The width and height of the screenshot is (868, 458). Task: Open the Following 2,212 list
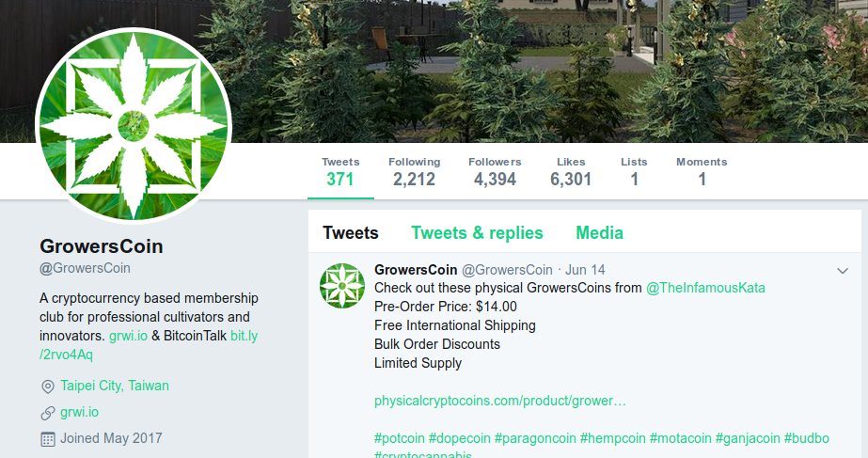click(x=414, y=172)
